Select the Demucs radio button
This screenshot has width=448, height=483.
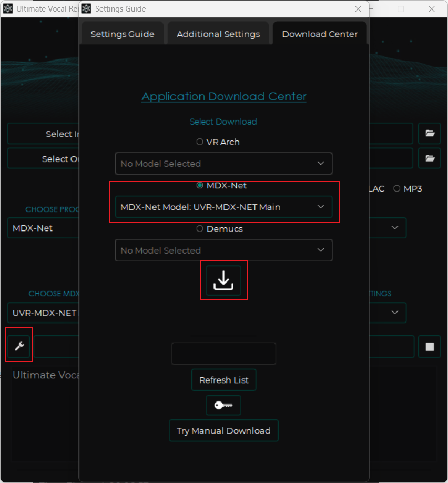pyautogui.click(x=200, y=229)
